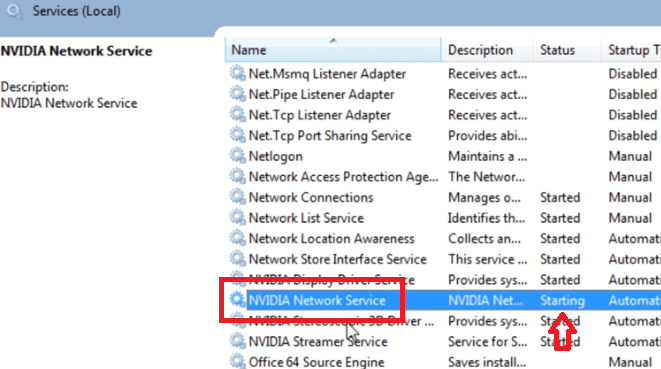Click the Netlogon service gear icon
Viewport: 661px width, 369px height.
click(x=237, y=156)
